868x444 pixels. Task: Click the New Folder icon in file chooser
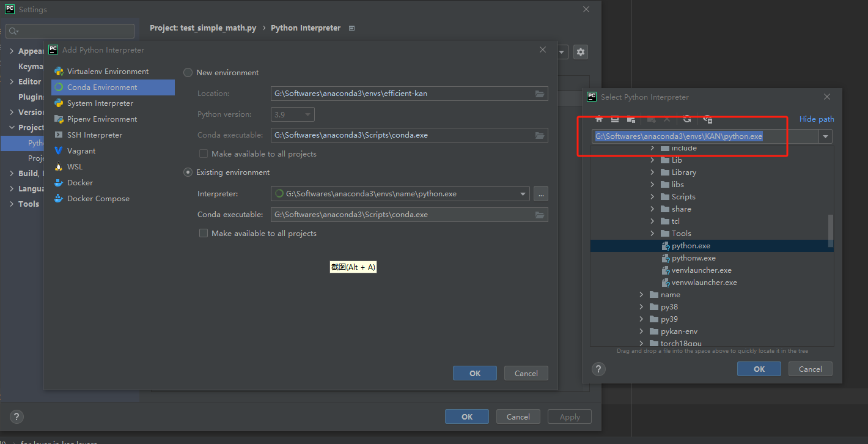tap(651, 119)
